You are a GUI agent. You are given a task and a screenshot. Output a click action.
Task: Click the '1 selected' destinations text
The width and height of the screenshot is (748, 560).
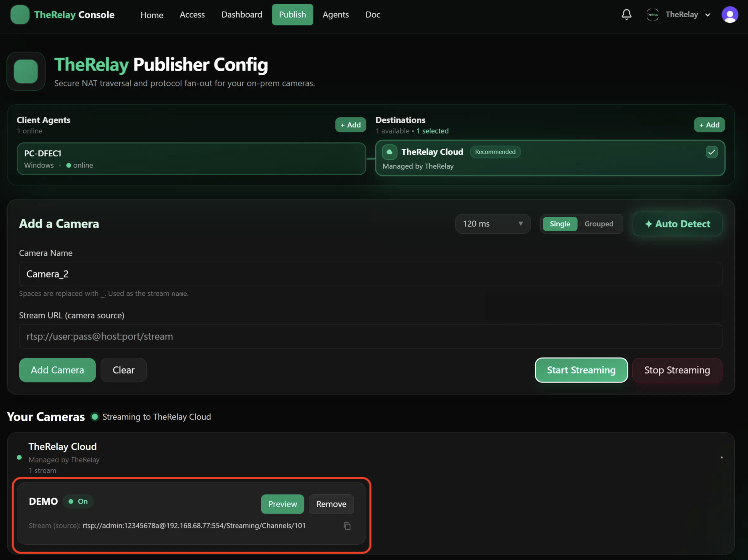click(432, 131)
